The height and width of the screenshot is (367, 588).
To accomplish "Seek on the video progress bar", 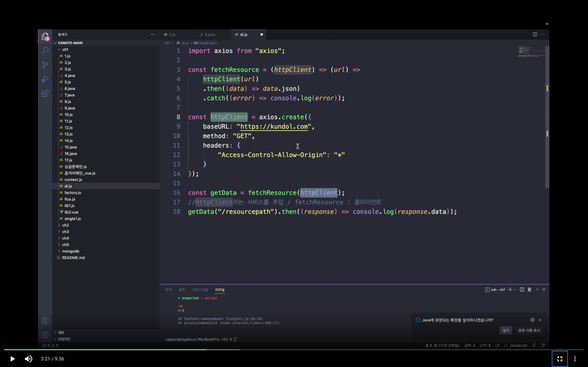I will (292, 349).
